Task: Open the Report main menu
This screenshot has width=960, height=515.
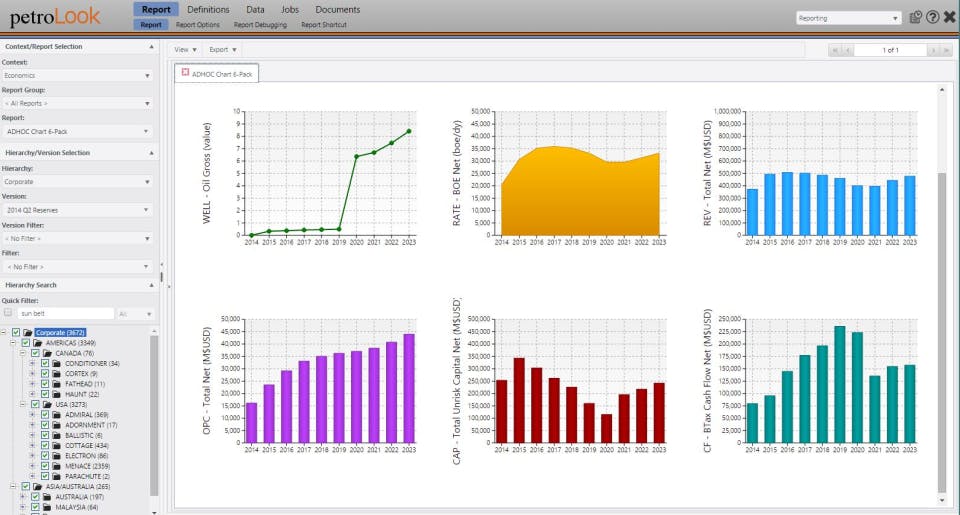Action: (156, 9)
